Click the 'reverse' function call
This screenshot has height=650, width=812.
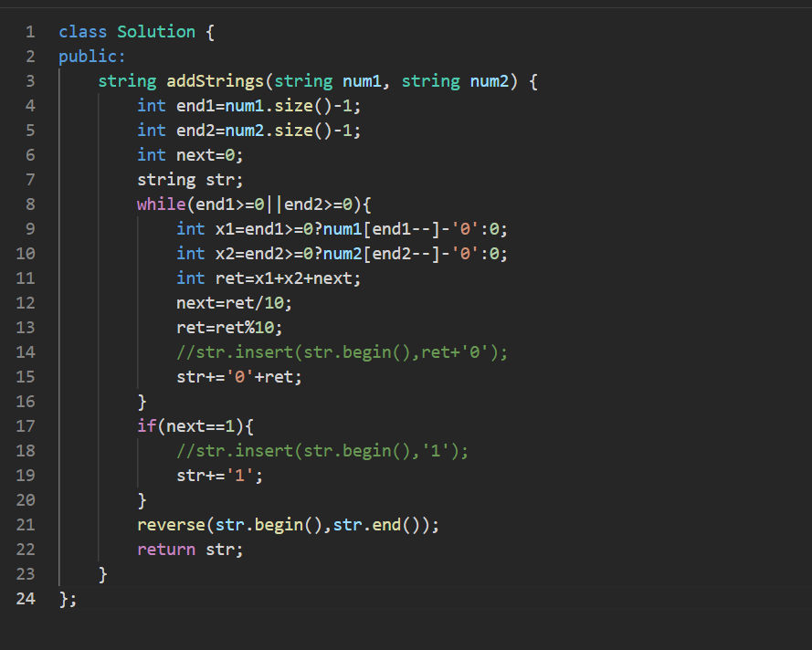pos(172,525)
